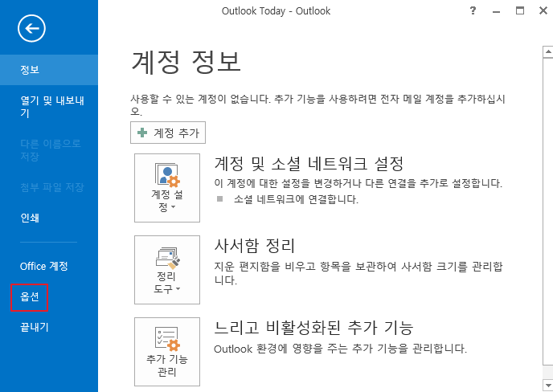Click the Outlook Today - Outlook title
The width and height of the screenshot is (553, 392).
click(x=276, y=11)
